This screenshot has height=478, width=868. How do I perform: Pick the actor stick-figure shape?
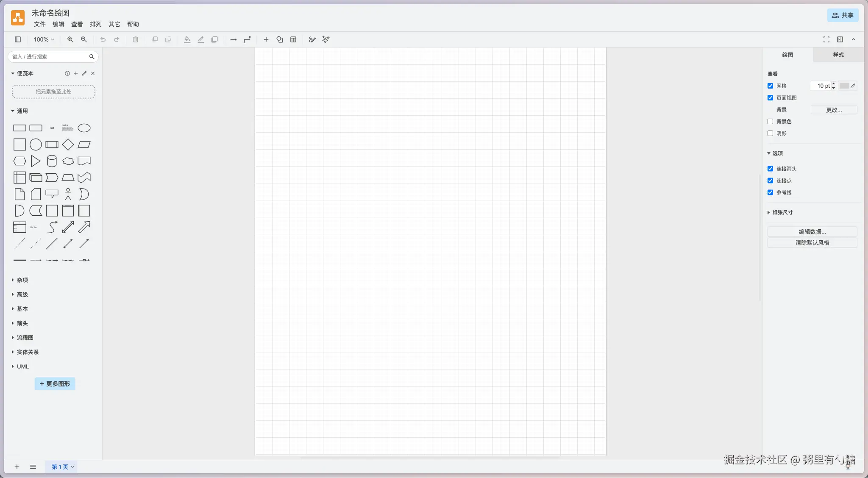68,194
